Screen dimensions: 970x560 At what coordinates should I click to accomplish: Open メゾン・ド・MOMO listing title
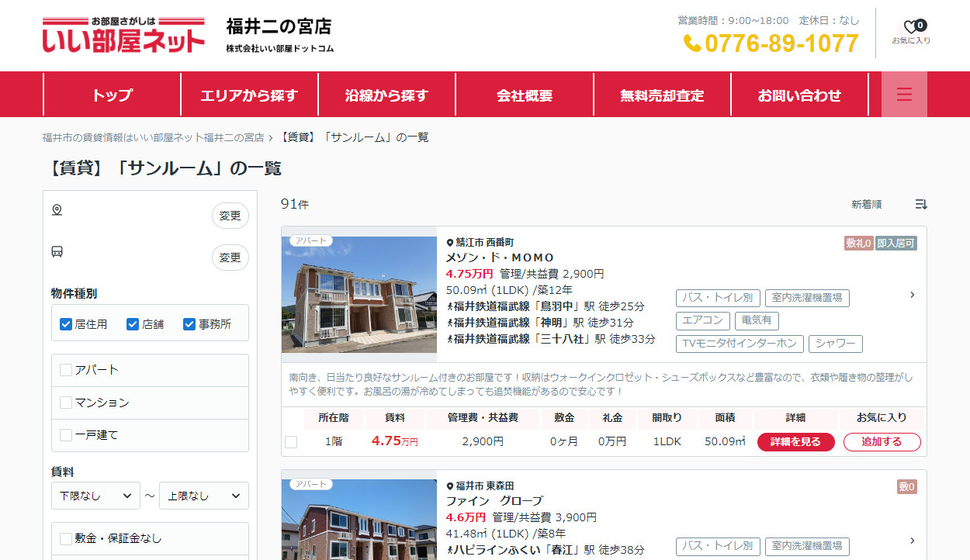[x=501, y=258]
